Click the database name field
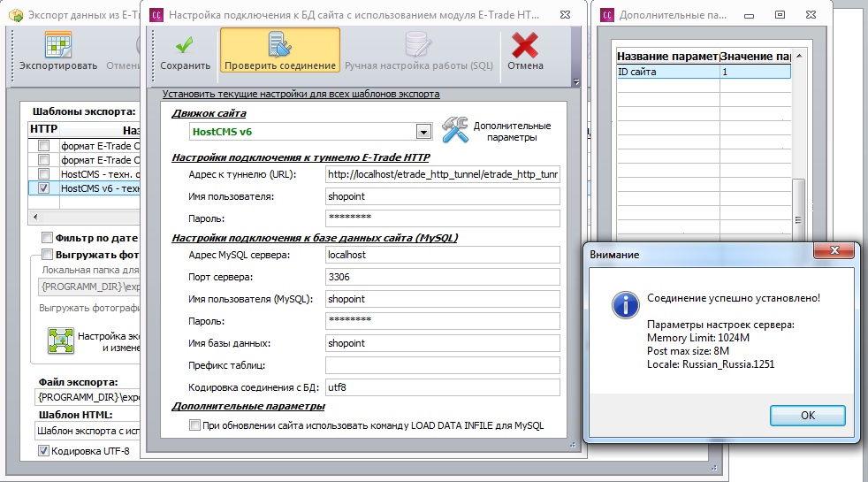The height and width of the screenshot is (482, 868). click(443, 343)
